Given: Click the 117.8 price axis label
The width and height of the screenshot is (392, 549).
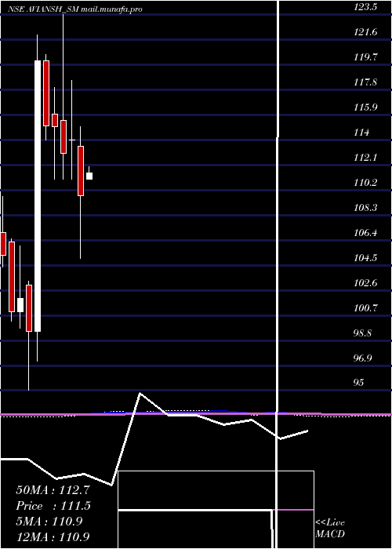Looking at the screenshot, I should tap(365, 82).
